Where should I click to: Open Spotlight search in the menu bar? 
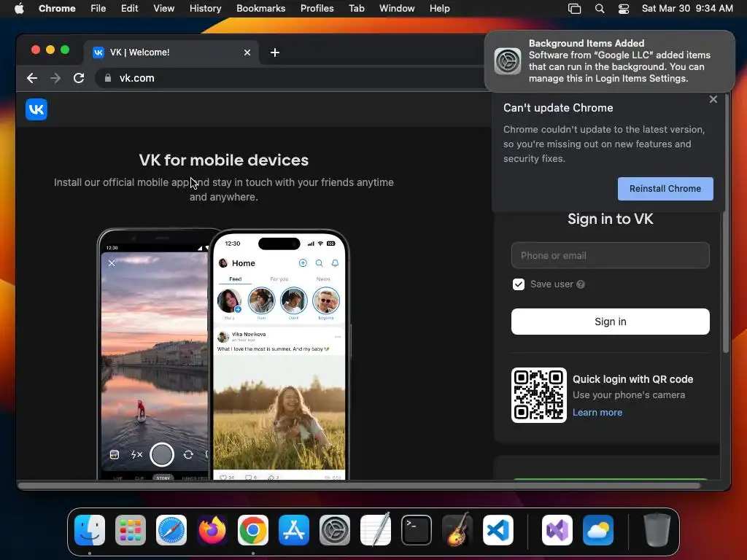(600, 9)
